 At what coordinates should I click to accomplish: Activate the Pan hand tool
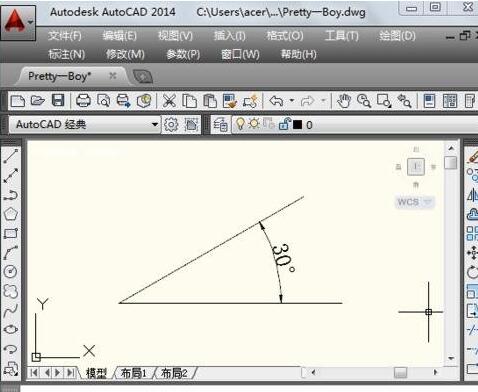(x=344, y=101)
